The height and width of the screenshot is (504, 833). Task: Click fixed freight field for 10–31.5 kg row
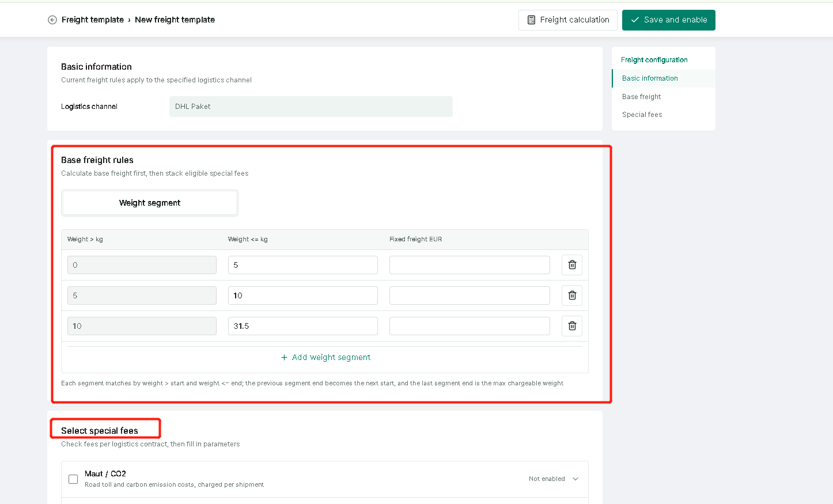click(x=469, y=326)
